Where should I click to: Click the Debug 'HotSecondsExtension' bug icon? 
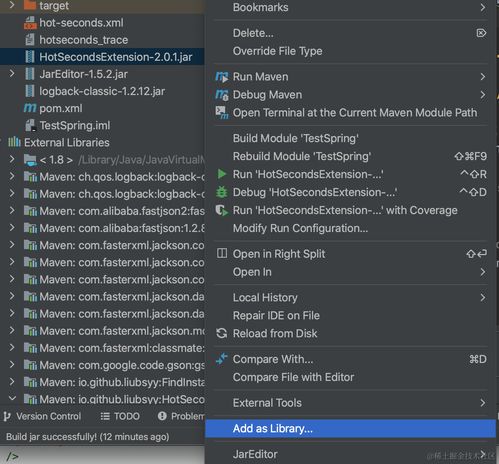222,192
